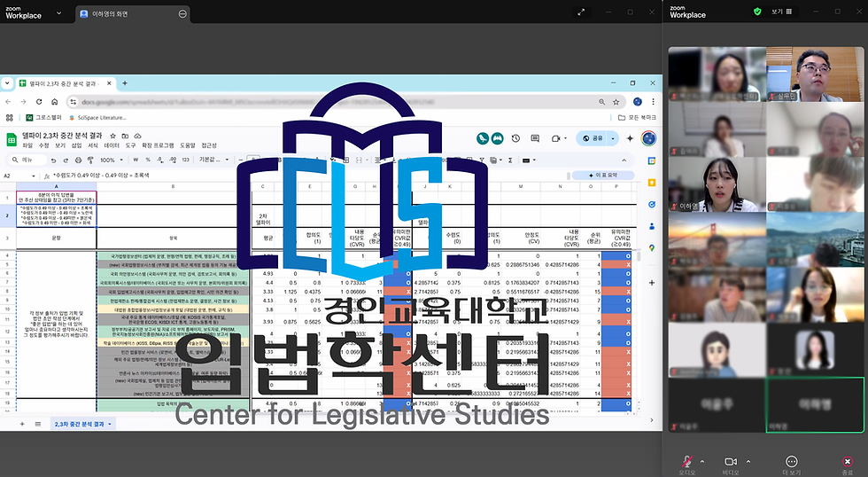
Task: Open a new Chrome tab
Action: [x=125, y=83]
